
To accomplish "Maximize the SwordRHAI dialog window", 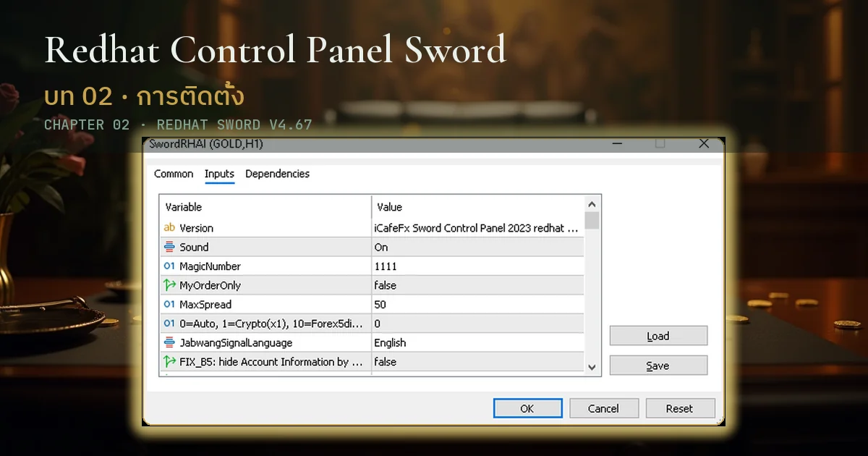I will tap(660, 144).
